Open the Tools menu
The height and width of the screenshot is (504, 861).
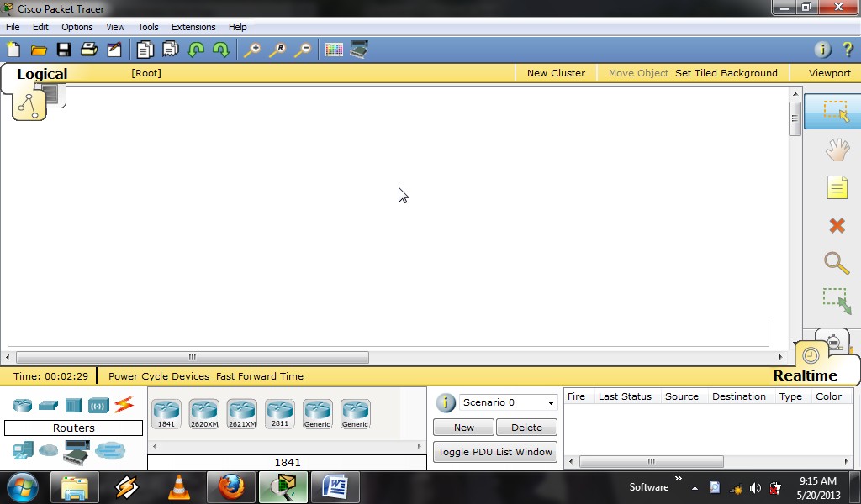(148, 27)
